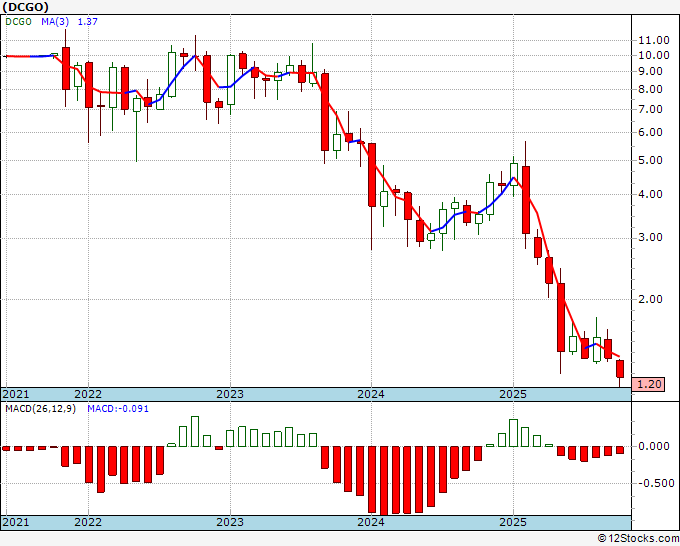Click the 2021 label on MACD timeline
Image resolution: width=680 pixels, height=546 pixels.
point(16,522)
